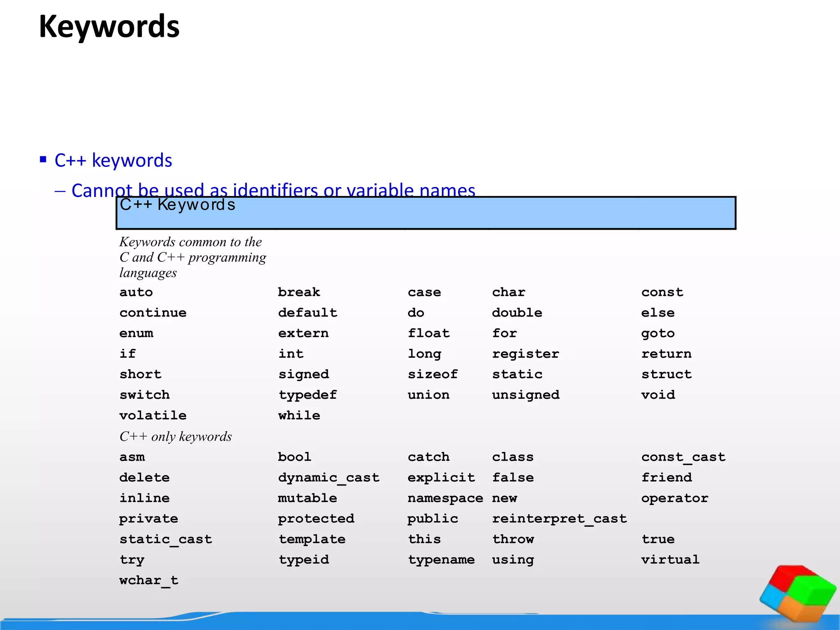Image resolution: width=840 pixels, height=630 pixels.
Task: Click the keyword 'goto'
Action: point(658,334)
